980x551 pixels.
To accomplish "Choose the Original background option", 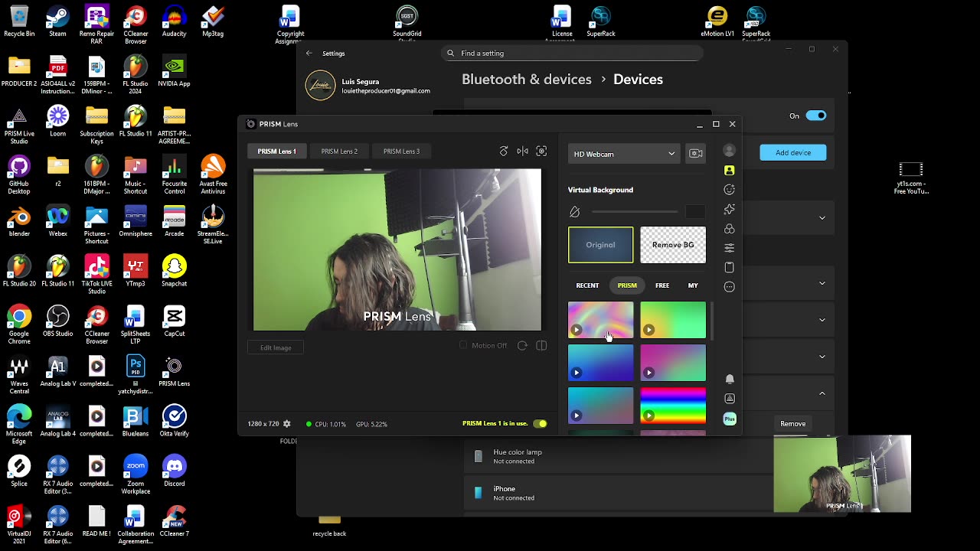I will [x=601, y=245].
